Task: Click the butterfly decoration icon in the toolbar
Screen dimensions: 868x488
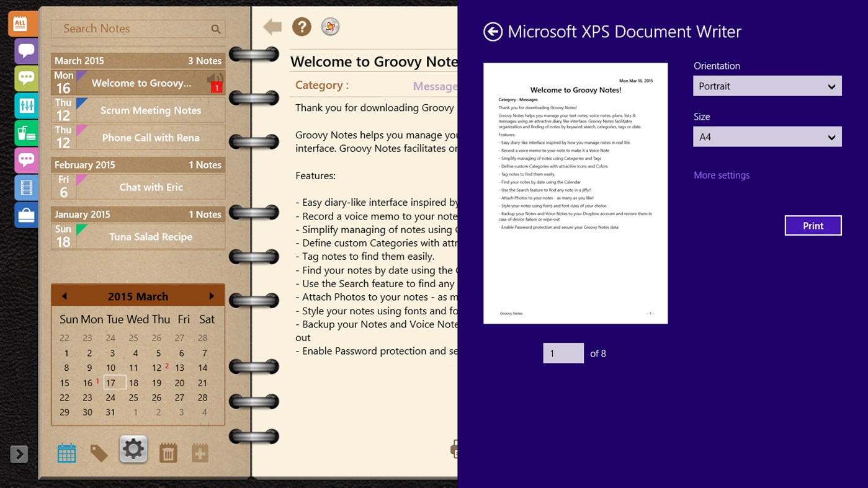Action: (329, 27)
